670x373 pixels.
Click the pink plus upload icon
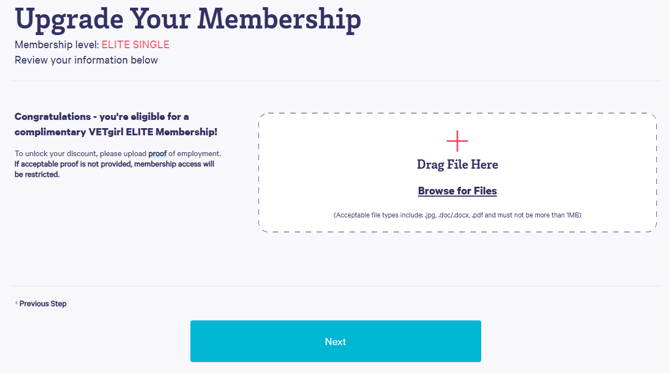[x=457, y=141]
